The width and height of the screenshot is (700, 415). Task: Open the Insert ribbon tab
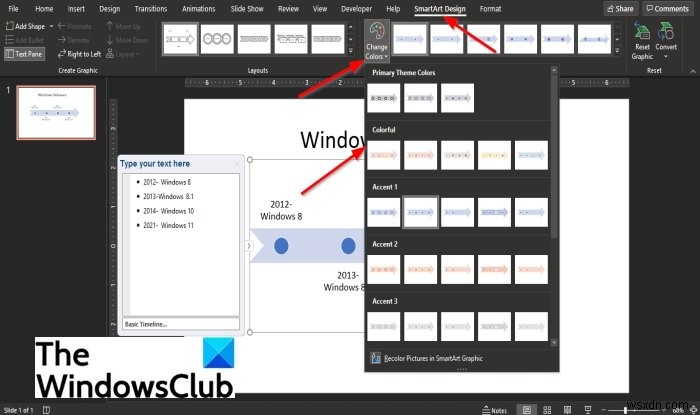(x=76, y=8)
